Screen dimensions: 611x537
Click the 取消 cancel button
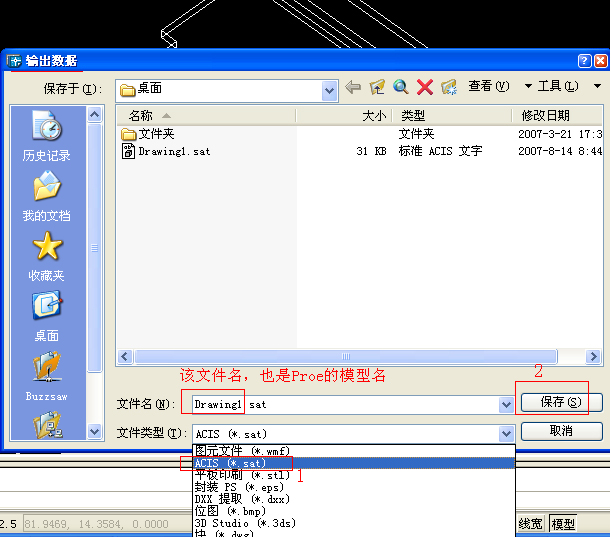point(562,431)
